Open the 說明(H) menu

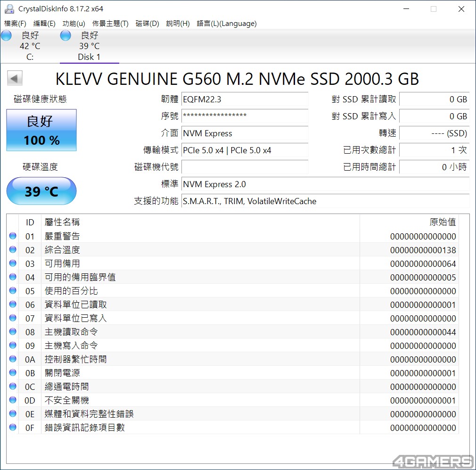[178, 24]
